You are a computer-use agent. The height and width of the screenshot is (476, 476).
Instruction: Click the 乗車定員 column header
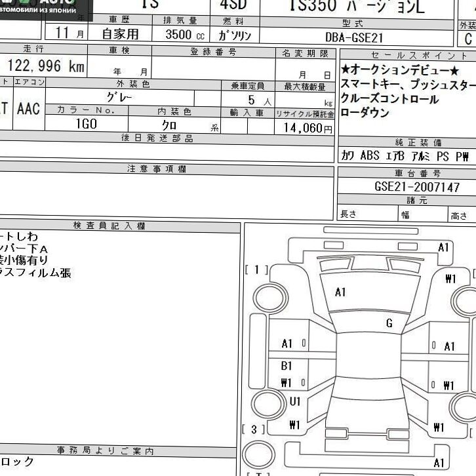pyautogui.click(x=248, y=86)
